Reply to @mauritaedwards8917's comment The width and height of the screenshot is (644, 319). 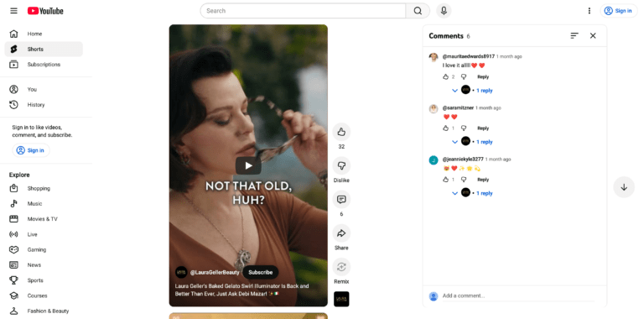483,77
